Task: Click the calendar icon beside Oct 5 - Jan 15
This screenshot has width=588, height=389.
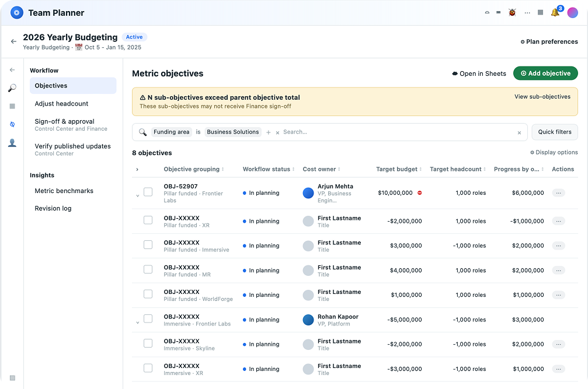Action: point(79,47)
